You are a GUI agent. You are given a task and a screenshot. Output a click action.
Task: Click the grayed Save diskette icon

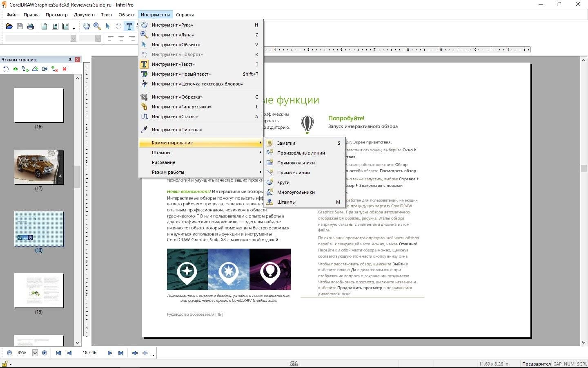tap(20, 27)
